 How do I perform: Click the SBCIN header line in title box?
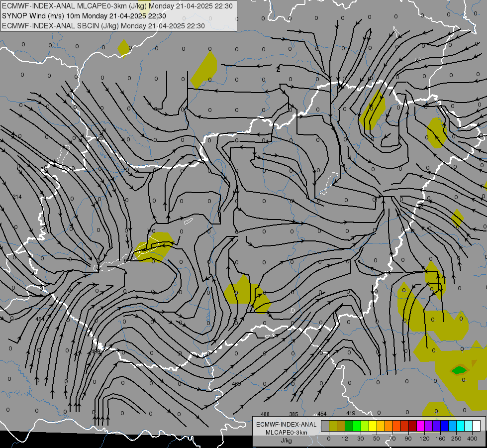point(103,26)
